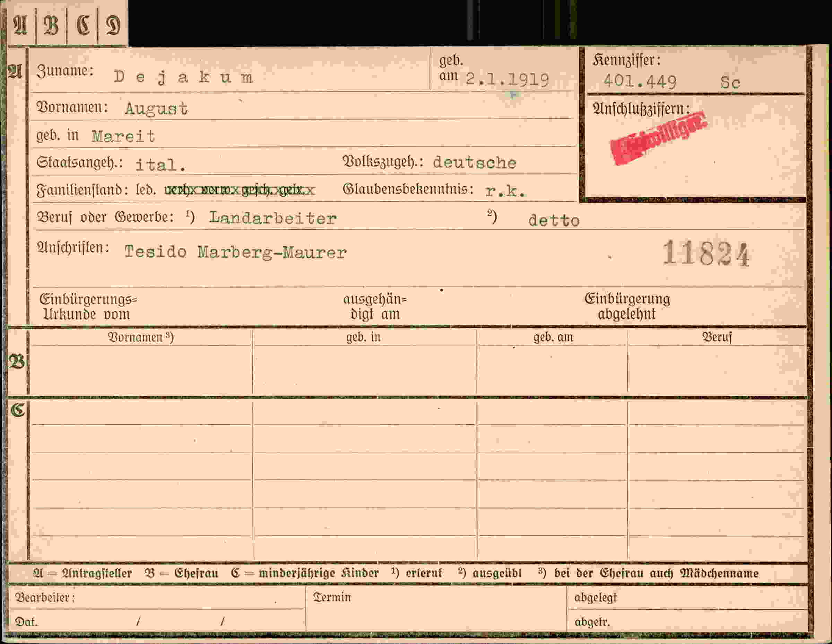Image resolution: width=832 pixels, height=644 pixels.
Task: Click the 'Vornamen 3)' column header in section B
Action: coord(141,338)
